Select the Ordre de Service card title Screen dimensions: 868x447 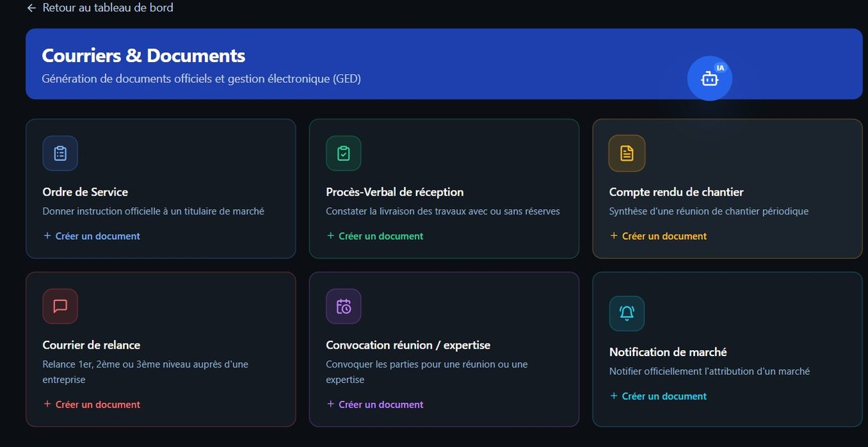(x=85, y=192)
